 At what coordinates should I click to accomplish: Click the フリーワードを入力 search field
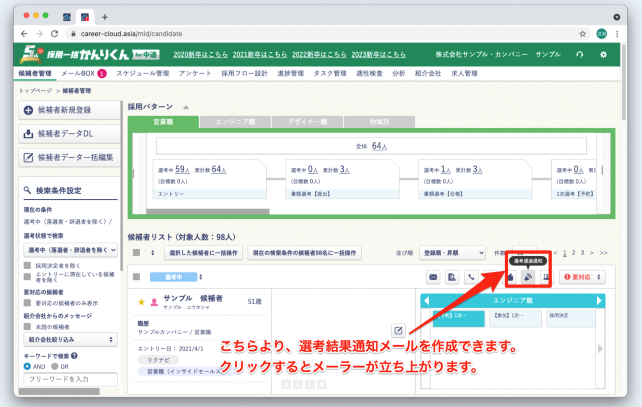point(68,380)
